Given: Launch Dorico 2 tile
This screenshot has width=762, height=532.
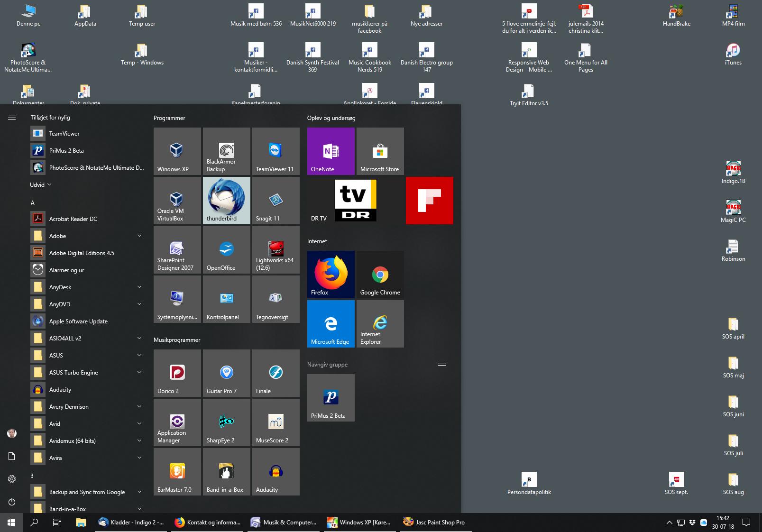Looking at the screenshot, I should [177, 373].
